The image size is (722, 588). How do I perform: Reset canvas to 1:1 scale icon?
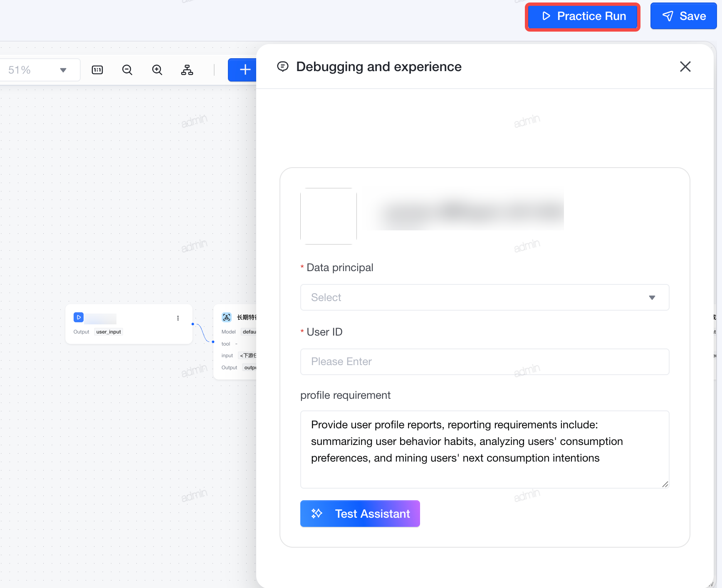pyautogui.click(x=97, y=70)
